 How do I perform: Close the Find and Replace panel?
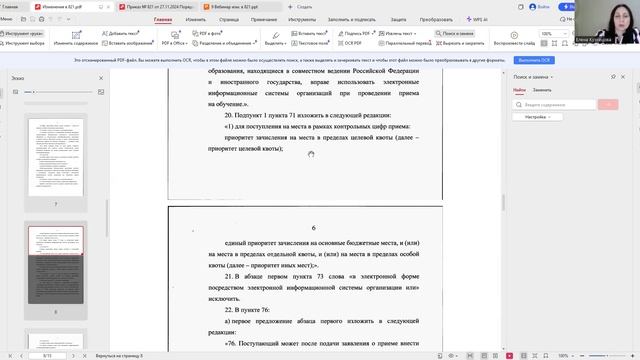pyautogui.click(x=623, y=77)
